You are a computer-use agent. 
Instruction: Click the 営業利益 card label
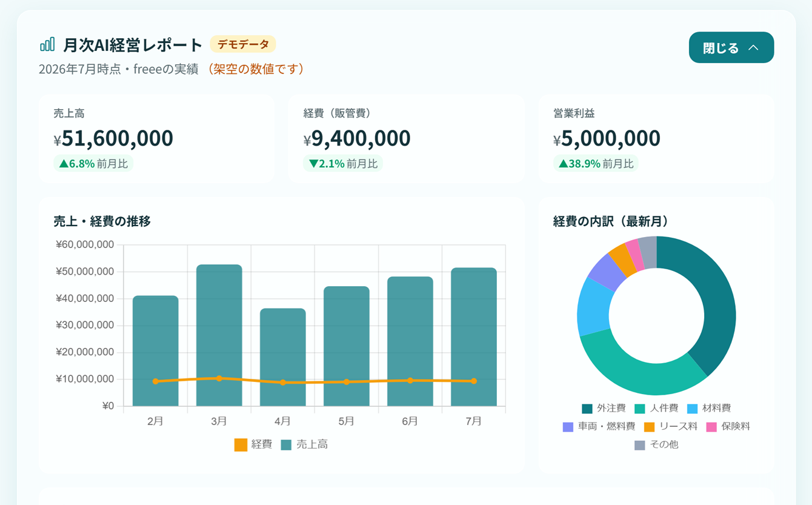[574, 113]
